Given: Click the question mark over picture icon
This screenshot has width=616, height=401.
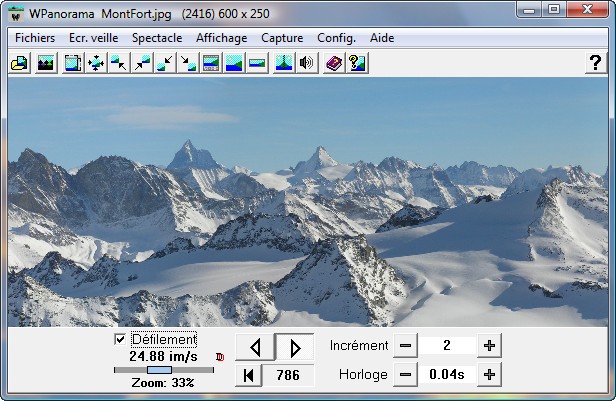Looking at the screenshot, I should (x=357, y=63).
